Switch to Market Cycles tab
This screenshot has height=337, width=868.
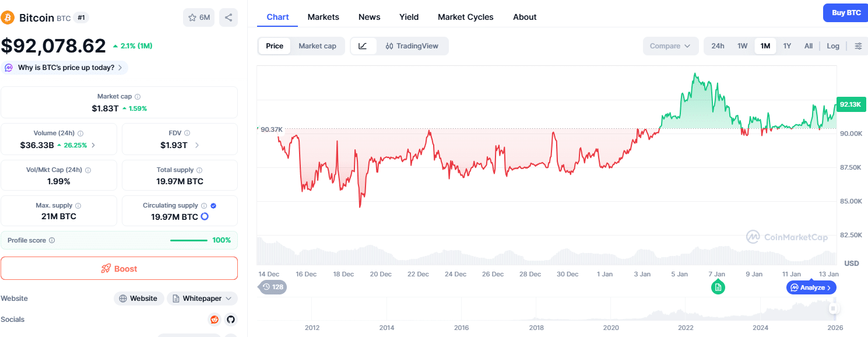click(465, 17)
